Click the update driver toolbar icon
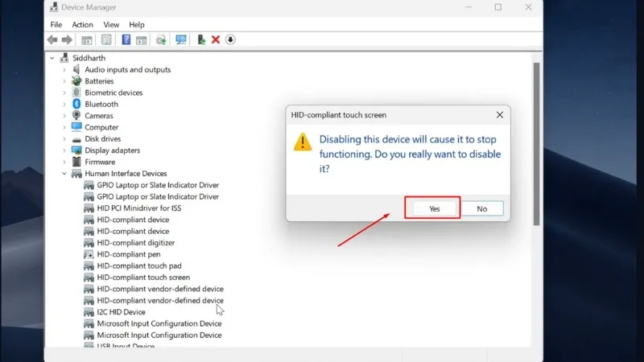Screen dimensions: 644x362 tap(200, 39)
